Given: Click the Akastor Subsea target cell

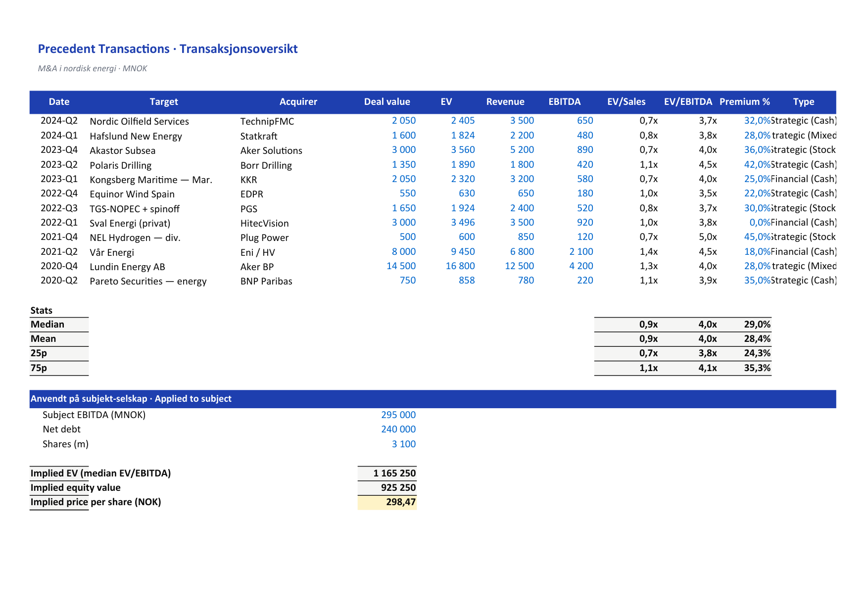Looking at the screenshot, I should click(x=122, y=150).
